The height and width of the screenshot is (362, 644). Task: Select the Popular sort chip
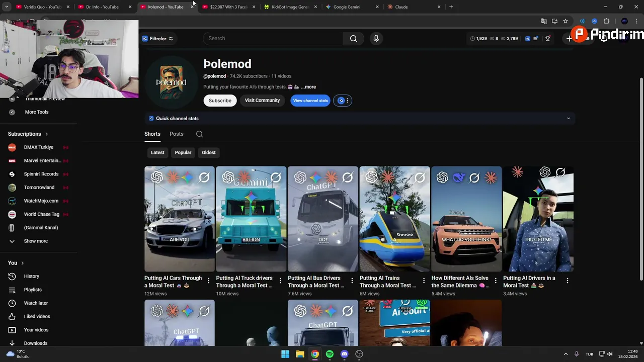183,152
